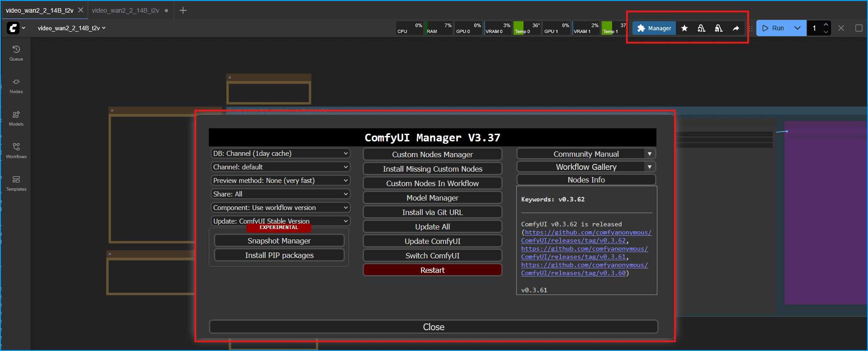The width and height of the screenshot is (868, 351).
Task: Show the Models sidebar panel
Action: pyautogui.click(x=16, y=118)
